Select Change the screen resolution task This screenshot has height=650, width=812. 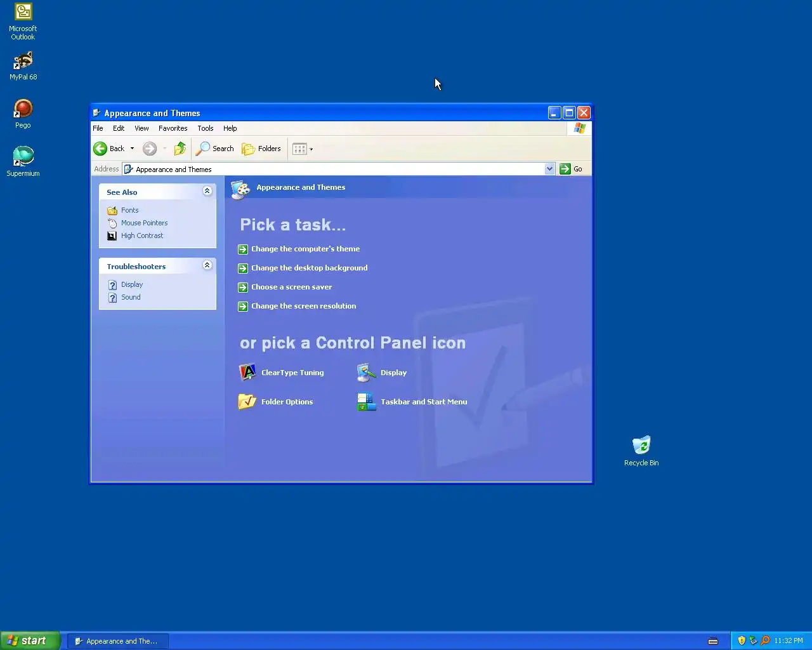click(303, 306)
